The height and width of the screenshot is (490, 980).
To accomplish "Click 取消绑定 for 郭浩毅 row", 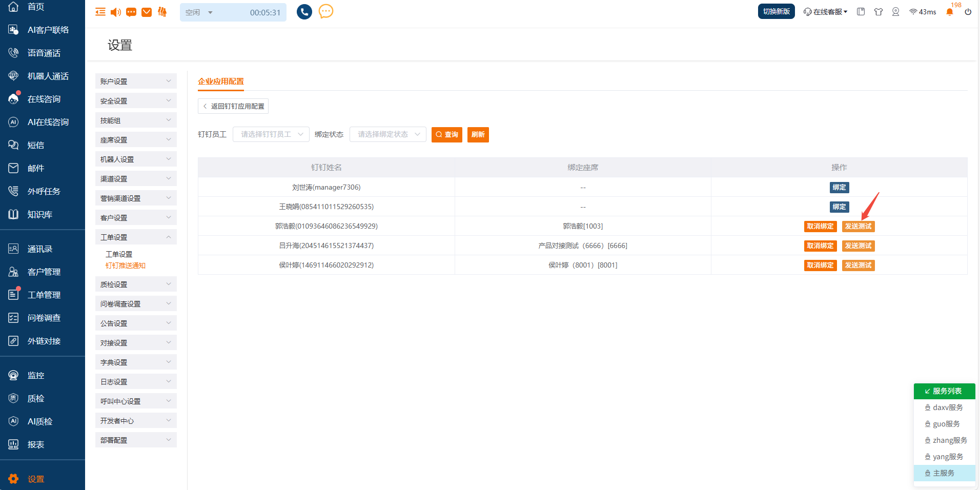I will [821, 227].
